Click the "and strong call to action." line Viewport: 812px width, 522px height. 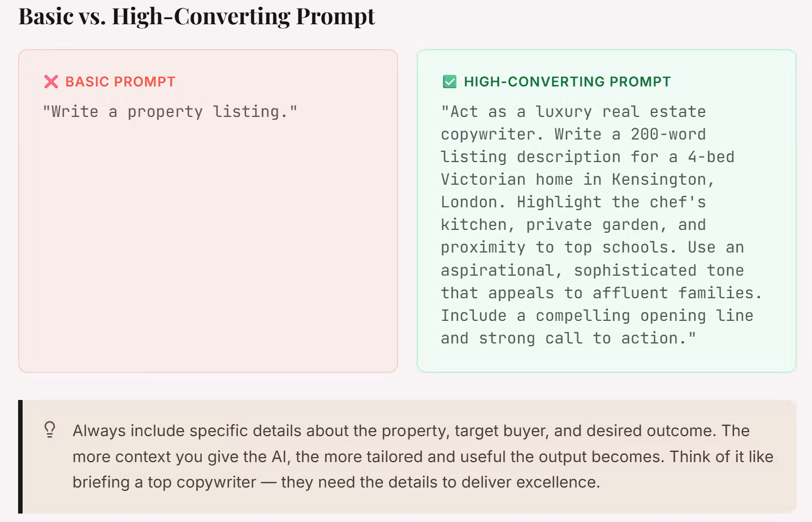(568, 338)
